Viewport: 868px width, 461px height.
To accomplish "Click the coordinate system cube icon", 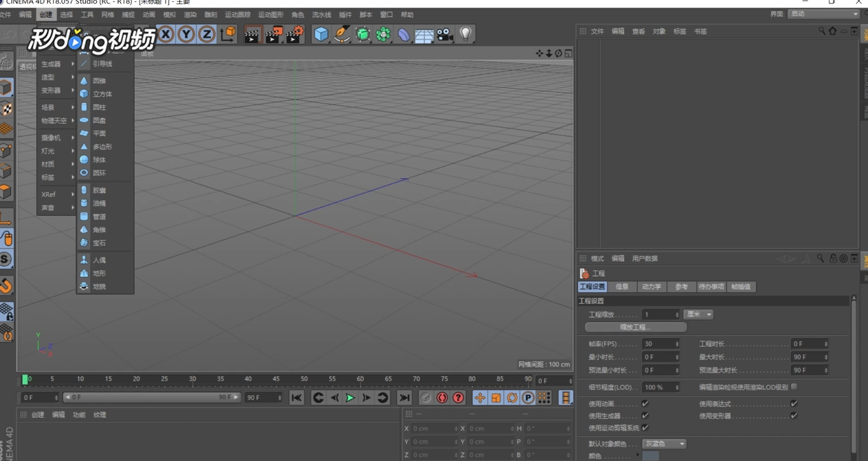I will pos(228,34).
